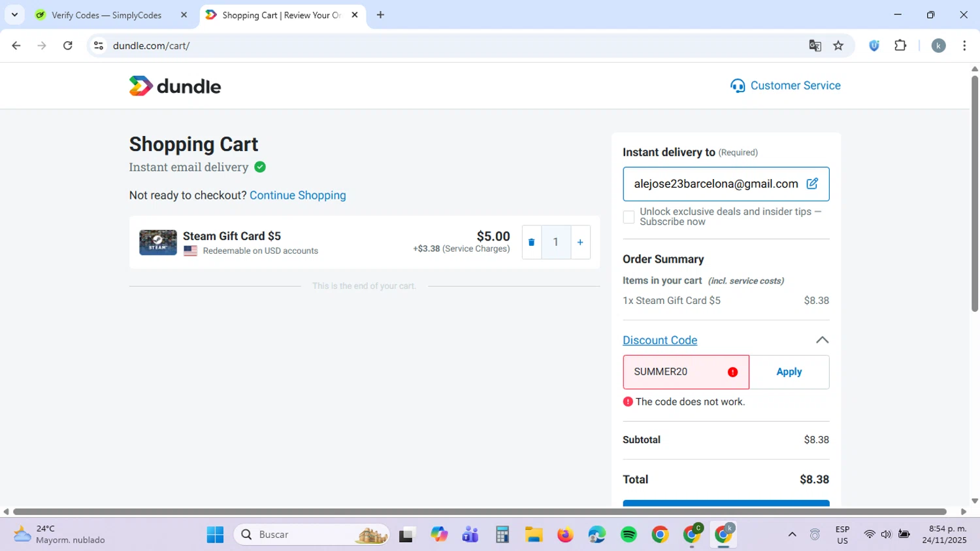Image resolution: width=980 pixels, height=551 pixels.
Task: Click the delivery email input field
Action: tap(726, 184)
